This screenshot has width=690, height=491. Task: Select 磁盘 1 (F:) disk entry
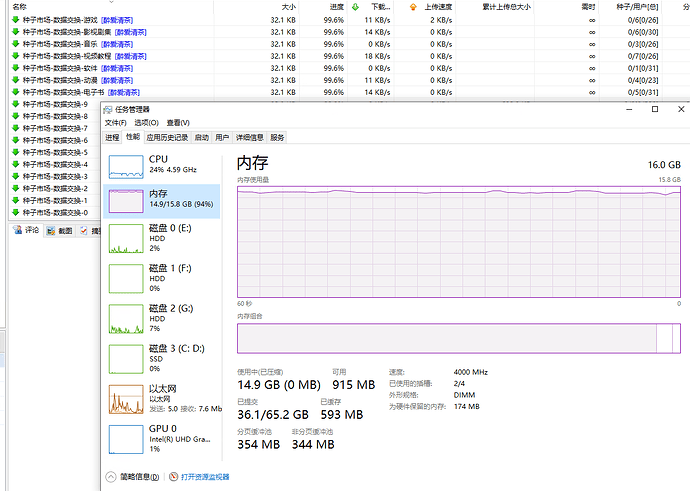[161, 278]
